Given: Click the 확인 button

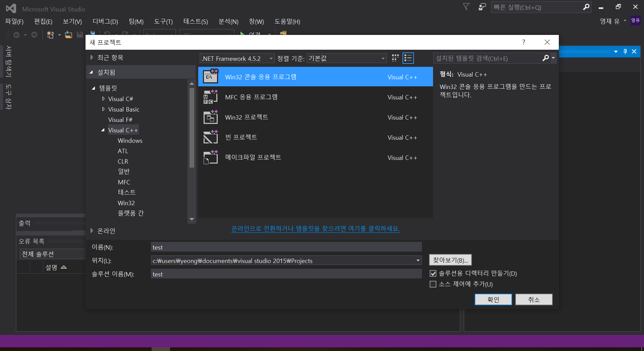Looking at the screenshot, I should (493, 300).
